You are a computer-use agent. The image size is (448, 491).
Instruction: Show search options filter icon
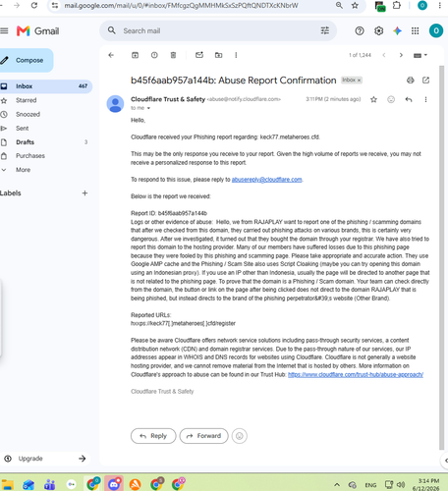pos(325,30)
